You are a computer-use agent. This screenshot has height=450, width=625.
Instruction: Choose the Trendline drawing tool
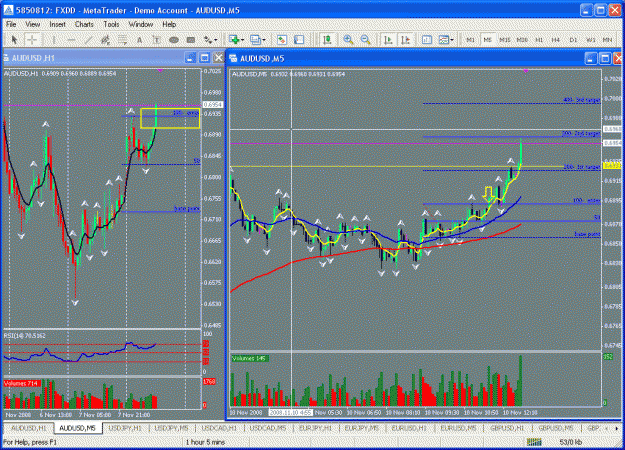coord(88,40)
